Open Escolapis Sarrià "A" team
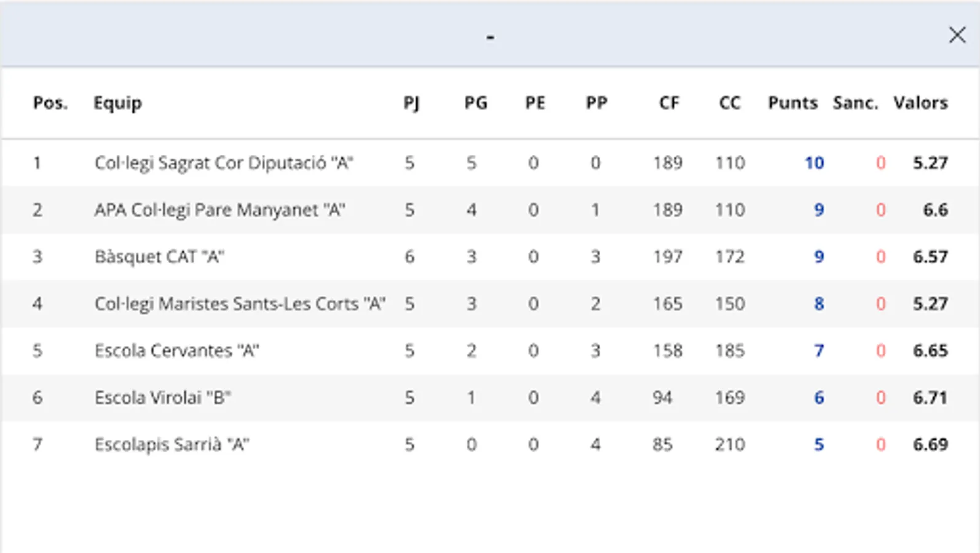 pyautogui.click(x=172, y=444)
